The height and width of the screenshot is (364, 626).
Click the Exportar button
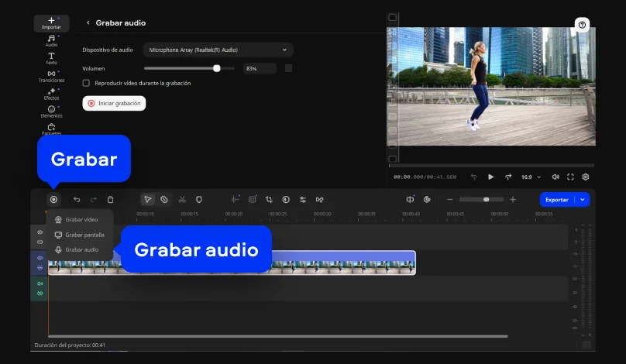pyautogui.click(x=556, y=199)
